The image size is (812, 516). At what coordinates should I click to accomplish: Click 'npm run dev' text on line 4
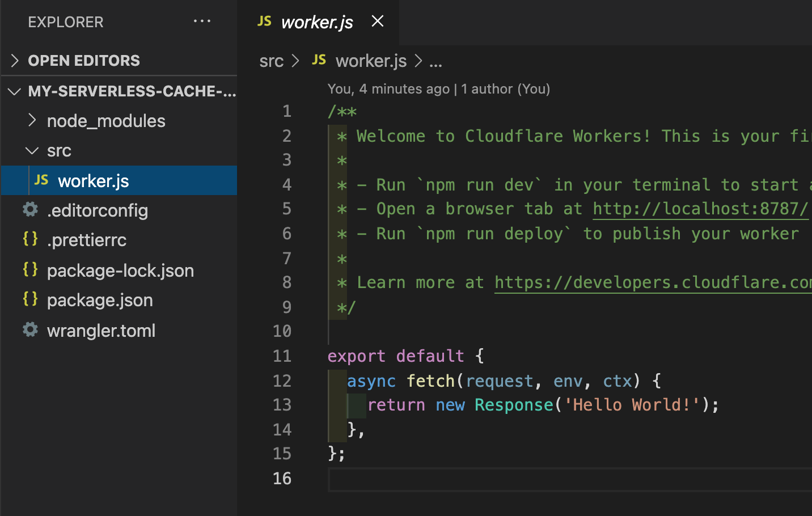pos(480,185)
